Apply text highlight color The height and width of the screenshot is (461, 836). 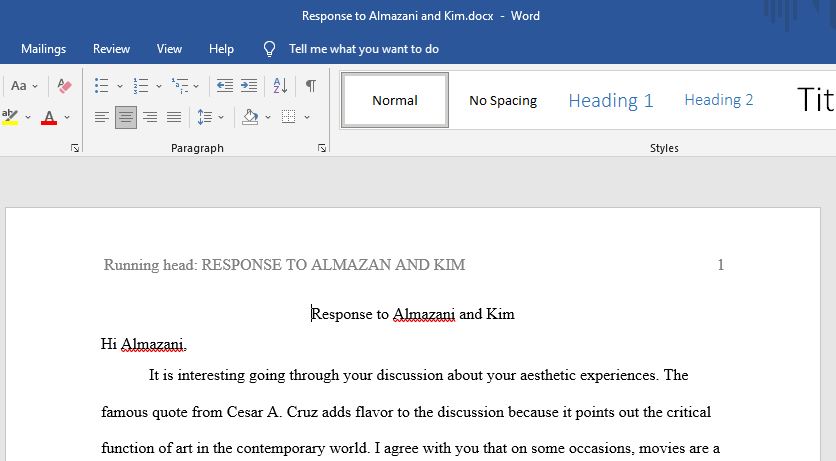pyautogui.click(x=10, y=117)
